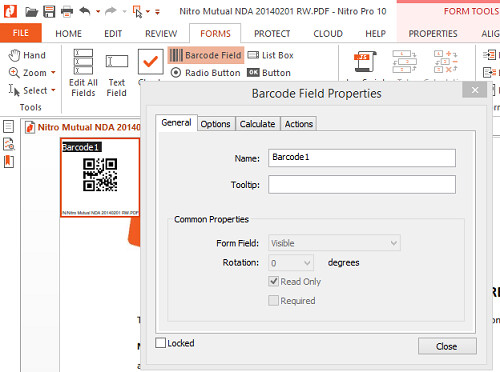Switch to the REVIEW ribbon tab
The height and width of the screenshot is (372, 500).
click(x=161, y=34)
